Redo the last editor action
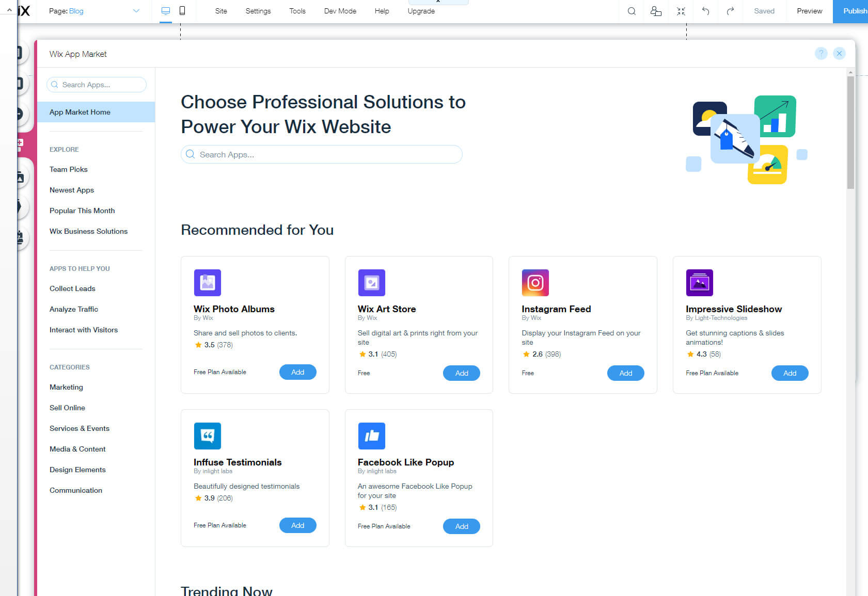Screen dimensions: 868x596 730,11
